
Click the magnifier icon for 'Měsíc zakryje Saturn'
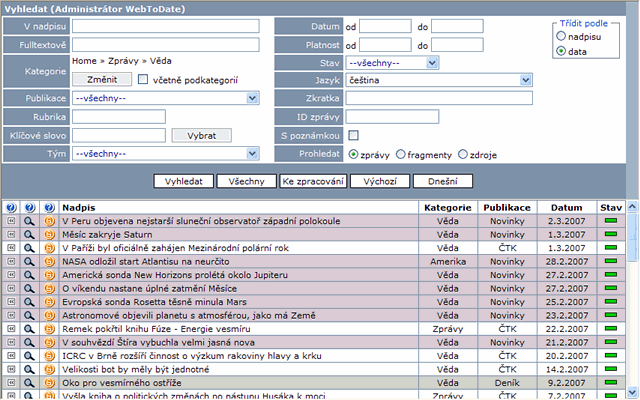[x=30, y=235]
